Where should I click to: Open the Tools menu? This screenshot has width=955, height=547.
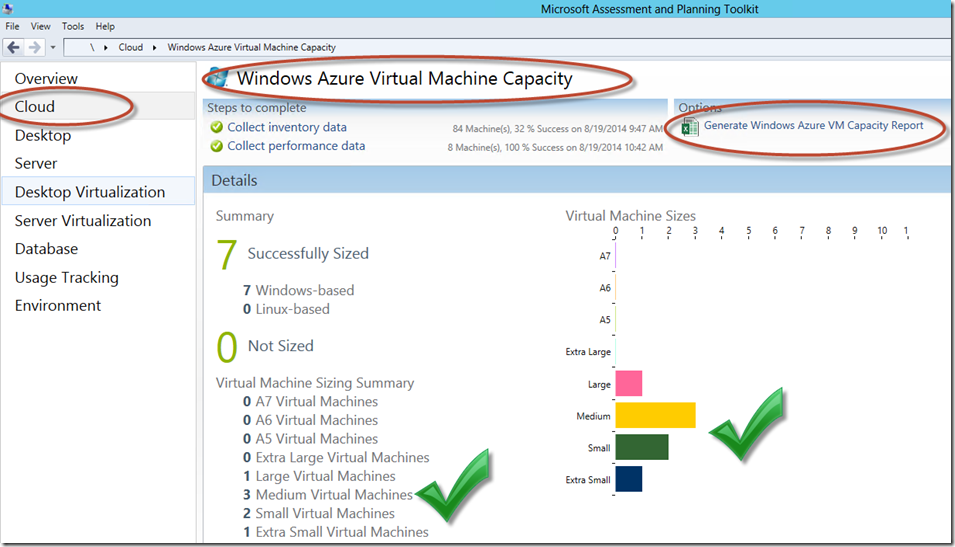(x=72, y=26)
